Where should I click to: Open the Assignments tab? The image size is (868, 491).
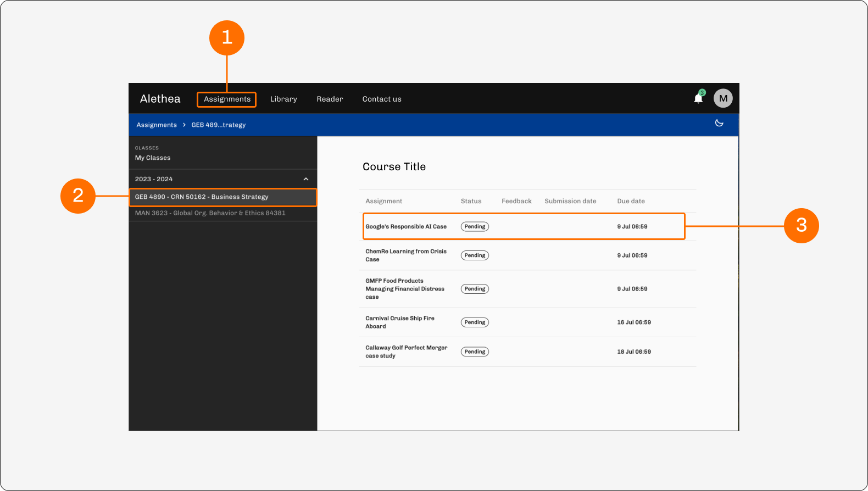point(227,99)
